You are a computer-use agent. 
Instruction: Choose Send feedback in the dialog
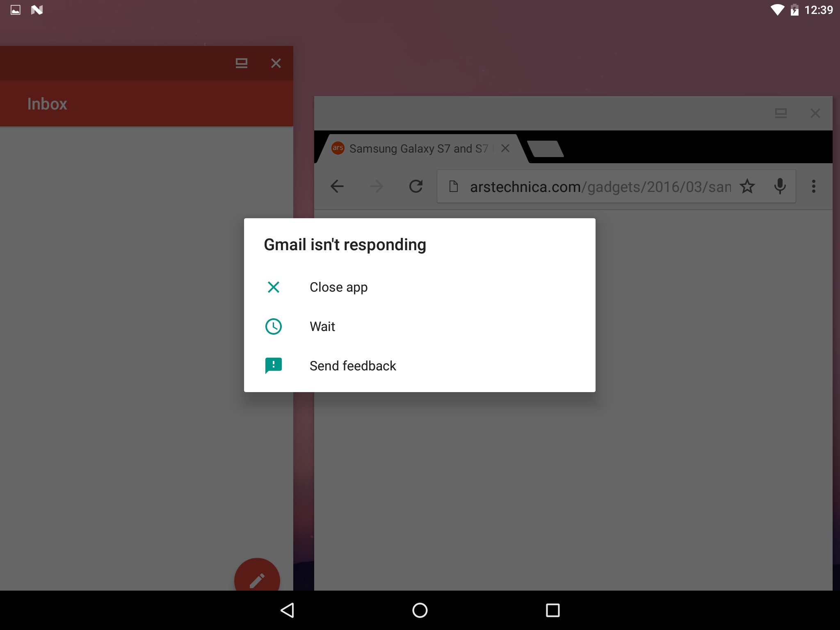click(353, 365)
